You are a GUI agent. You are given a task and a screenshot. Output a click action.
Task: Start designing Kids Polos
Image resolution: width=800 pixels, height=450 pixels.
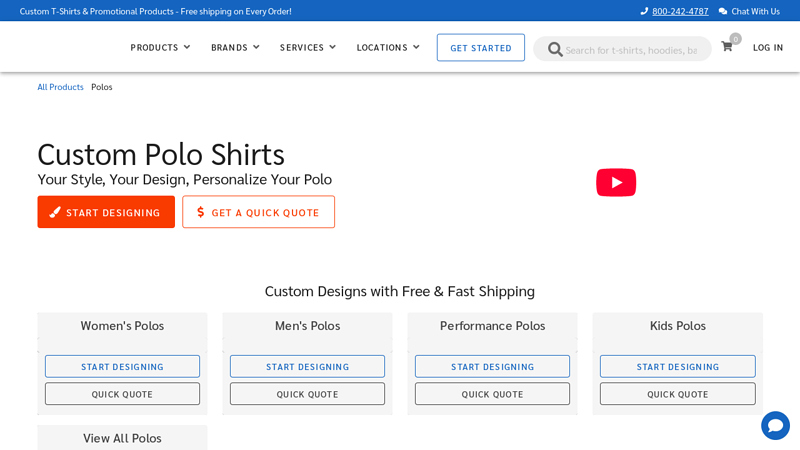(678, 366)
